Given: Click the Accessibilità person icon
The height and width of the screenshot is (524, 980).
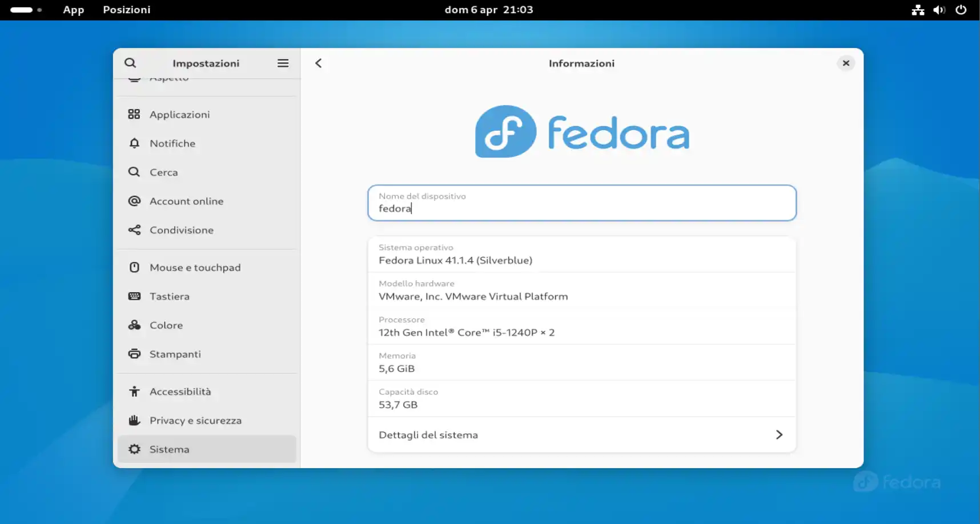Looking at the screenshot, I should (134, 392).
